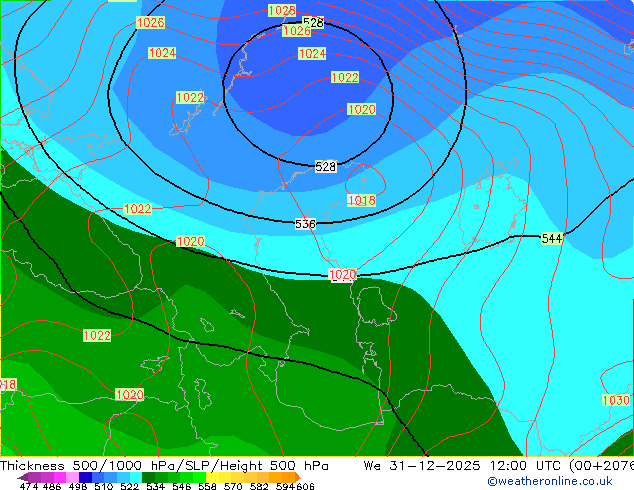Click the orange arrow at legend end
Viewport: 634px width, 490px height.
coord(298,477)
